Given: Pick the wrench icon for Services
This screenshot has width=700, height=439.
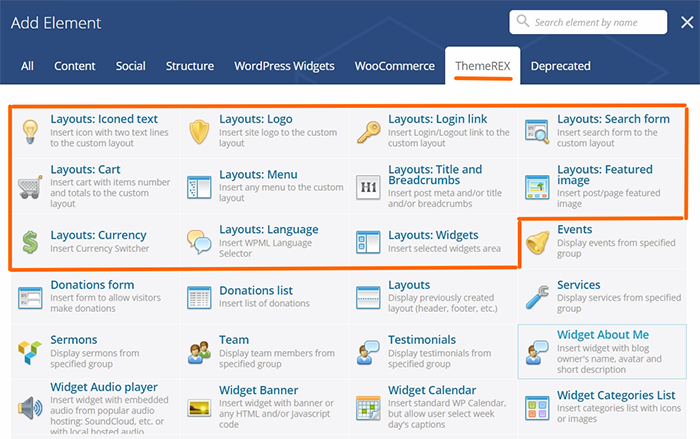Looking at the screenshot, I should pos(538,297).
